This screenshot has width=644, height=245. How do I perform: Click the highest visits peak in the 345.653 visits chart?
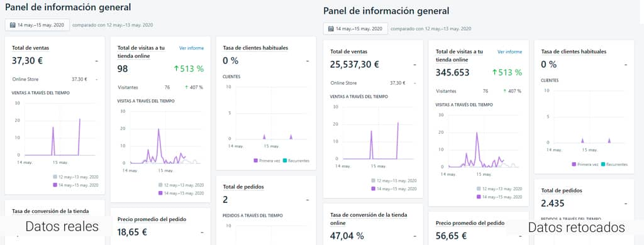(477, 133)
